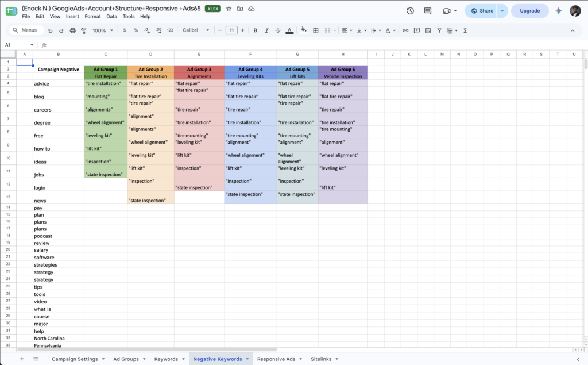
Task: Insert a chart
Action: pyautogui.click(x=428, y=30)
